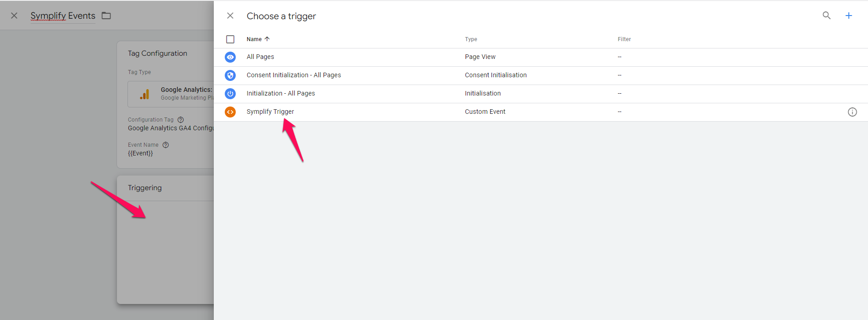The height and width of the screenshot is (320, 868).
Task: Click Symplify Trigger custom event icon
Action: [230, 112]
